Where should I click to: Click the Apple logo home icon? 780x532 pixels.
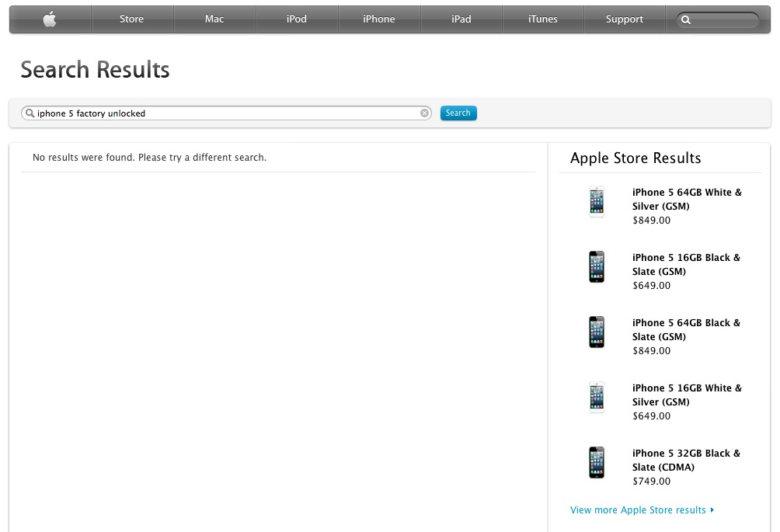(50, 19)
